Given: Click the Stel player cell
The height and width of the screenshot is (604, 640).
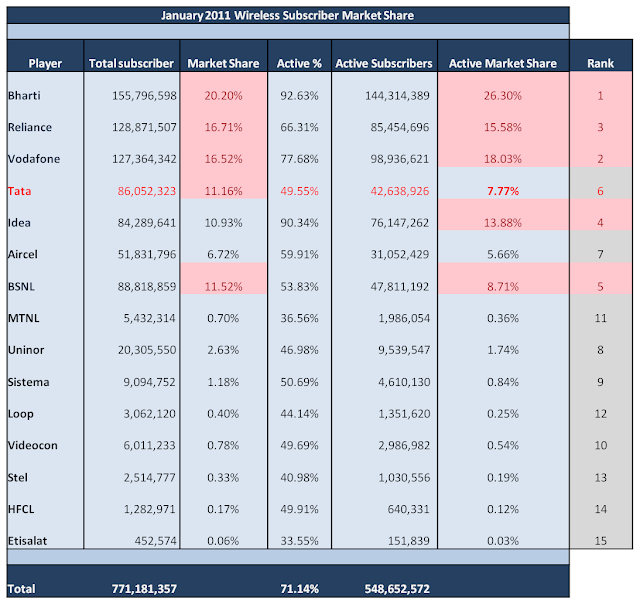Looking at the screenshot, I should (18, 477).
